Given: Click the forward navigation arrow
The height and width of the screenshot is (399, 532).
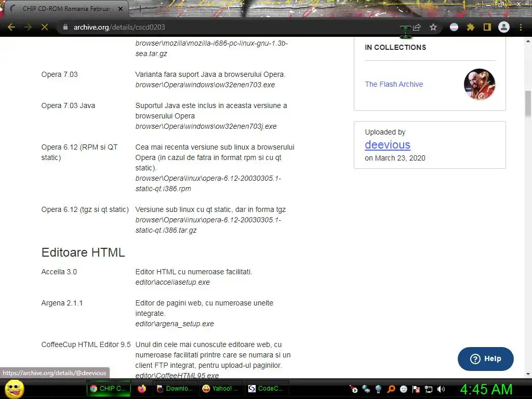Looking at the screenshot, I should [x=28, y=27].
